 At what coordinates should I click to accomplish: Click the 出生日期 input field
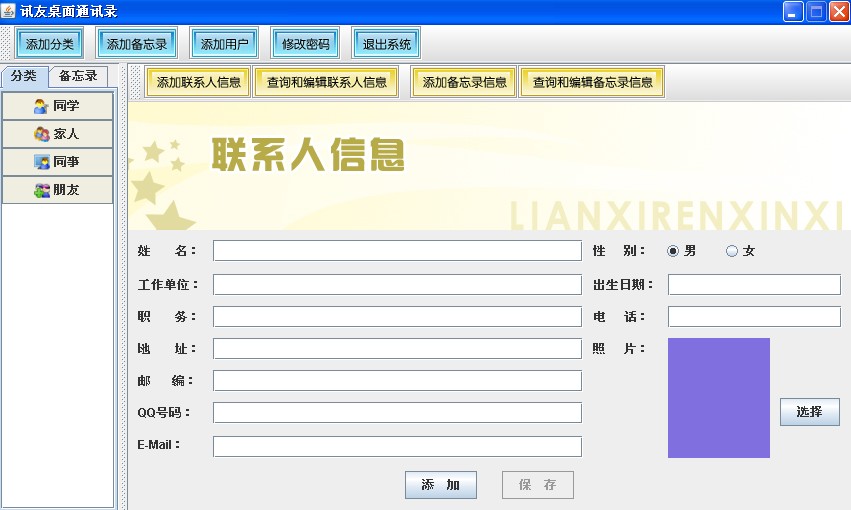click(754, 284)
